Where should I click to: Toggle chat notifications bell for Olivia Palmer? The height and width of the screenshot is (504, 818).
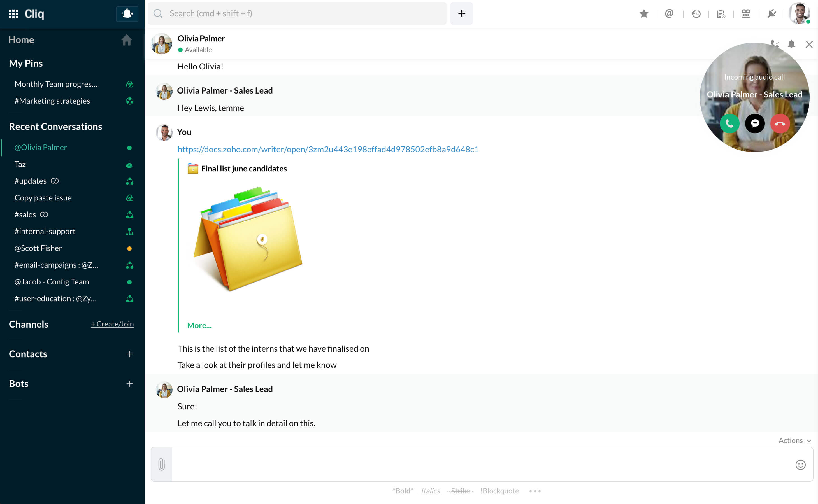(x=791, y=44)
